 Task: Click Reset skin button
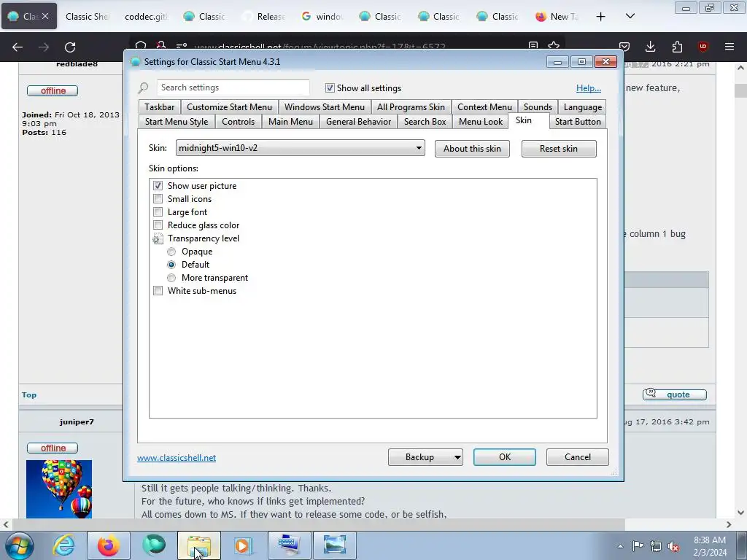pos(558,149)
